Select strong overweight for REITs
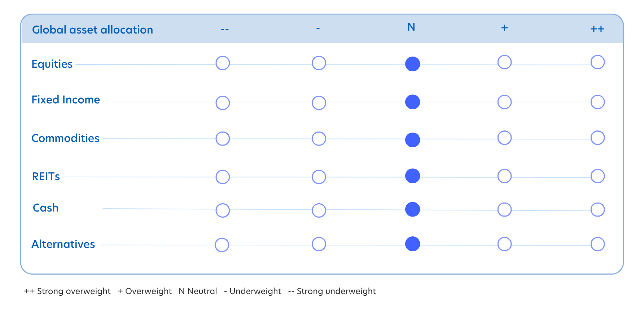 tap(597, 176)
